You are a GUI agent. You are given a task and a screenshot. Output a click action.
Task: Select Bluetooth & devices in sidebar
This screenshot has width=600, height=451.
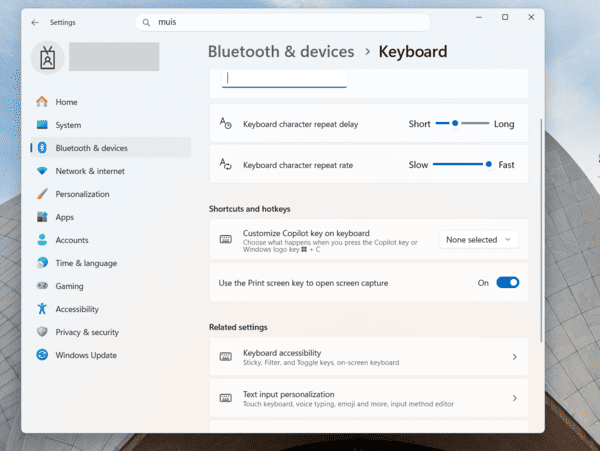pos(110,148)
